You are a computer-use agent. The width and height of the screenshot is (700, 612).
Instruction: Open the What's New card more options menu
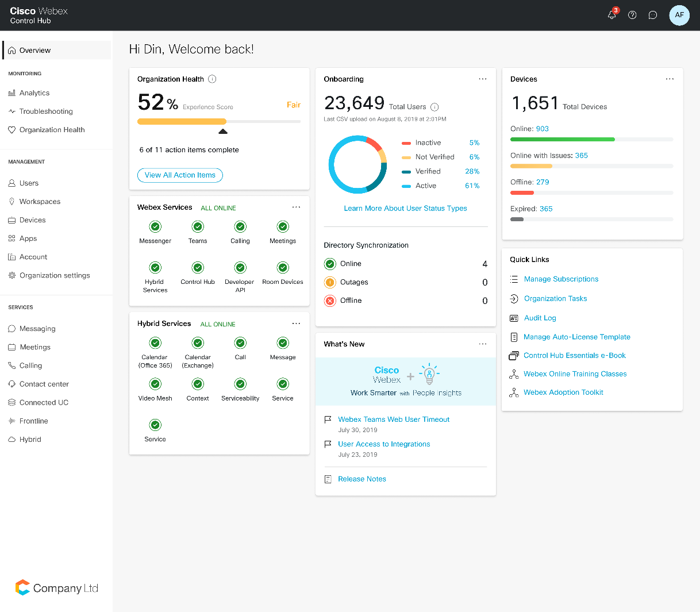(483, 344)
